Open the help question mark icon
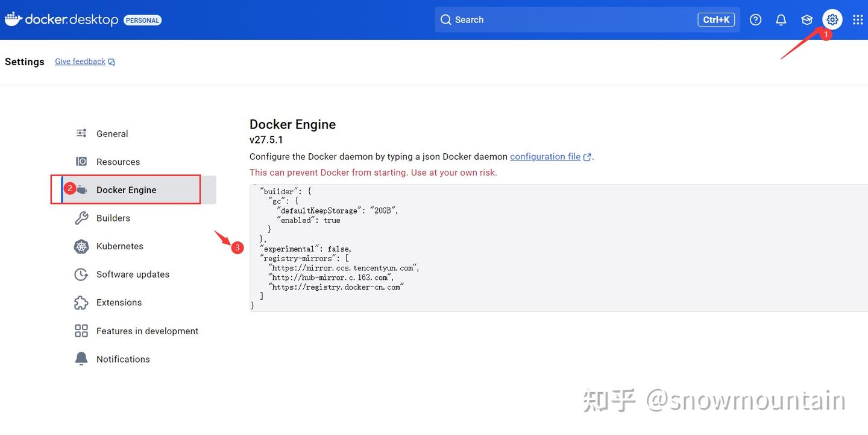 755,19
